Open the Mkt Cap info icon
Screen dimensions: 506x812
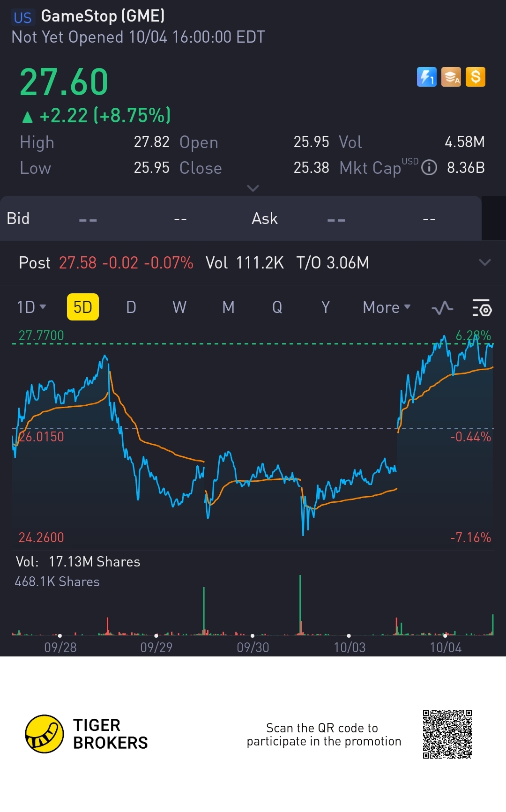coord(429,167)
